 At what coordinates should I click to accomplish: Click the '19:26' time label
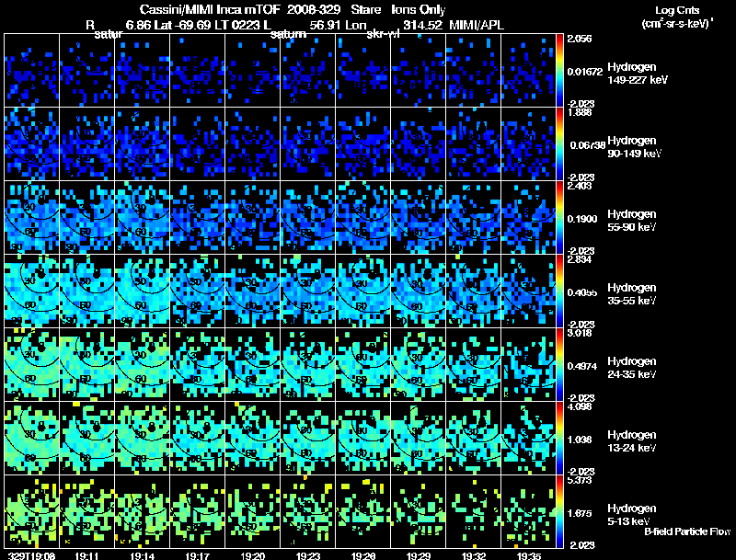click(x=363, y=556)
